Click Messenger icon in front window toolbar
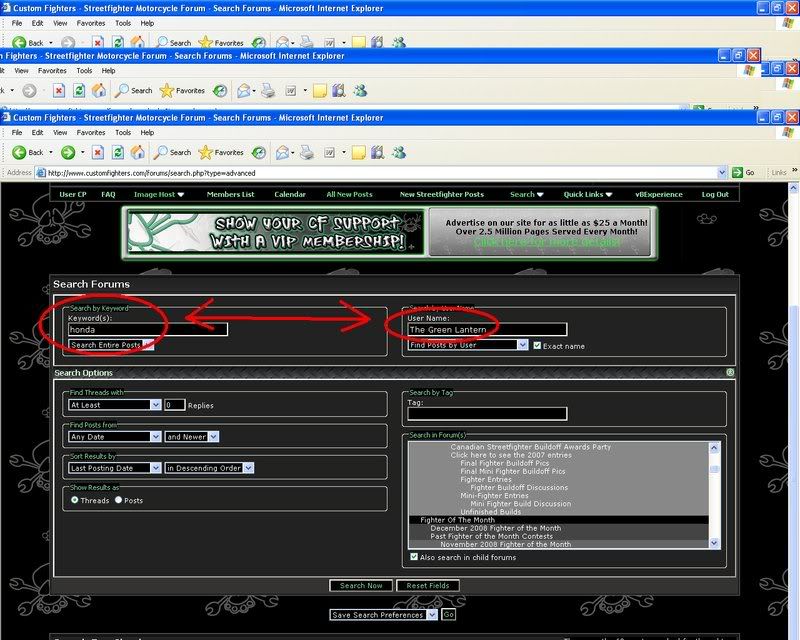Image resolution: width=800 pixels, height=640 pixels. (399, 152)
